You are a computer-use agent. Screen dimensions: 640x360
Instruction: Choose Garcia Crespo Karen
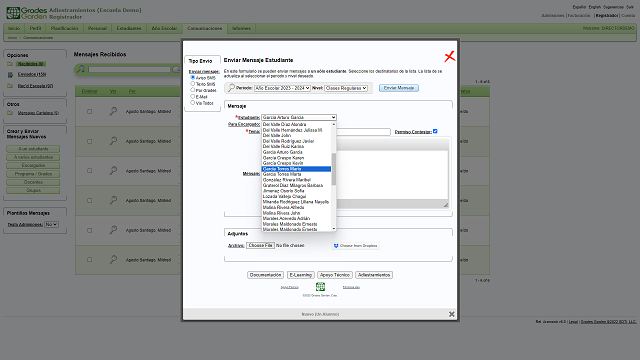point(283,158)
